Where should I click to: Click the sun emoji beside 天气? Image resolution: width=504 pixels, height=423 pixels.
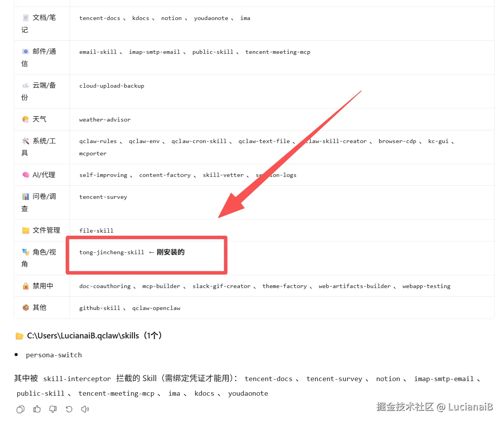point(25,119)
